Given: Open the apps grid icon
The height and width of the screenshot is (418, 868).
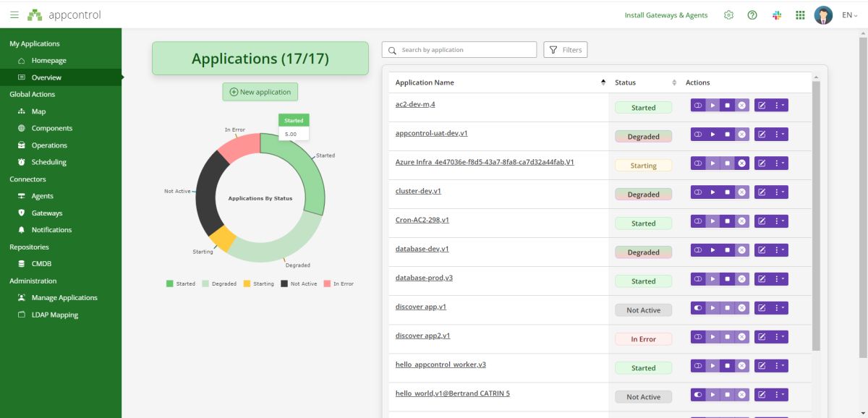Looking at the screenshot, I should click(x=800, y=15).
